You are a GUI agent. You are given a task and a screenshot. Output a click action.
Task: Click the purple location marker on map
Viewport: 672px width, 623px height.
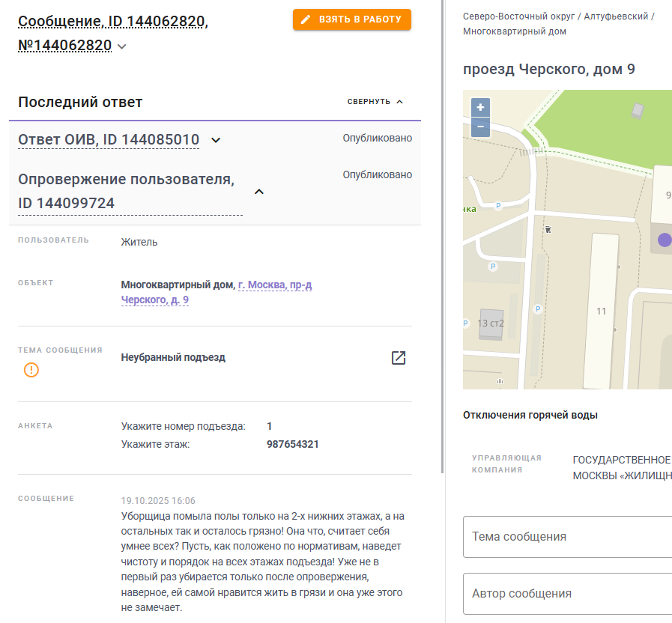coord(664,240)
